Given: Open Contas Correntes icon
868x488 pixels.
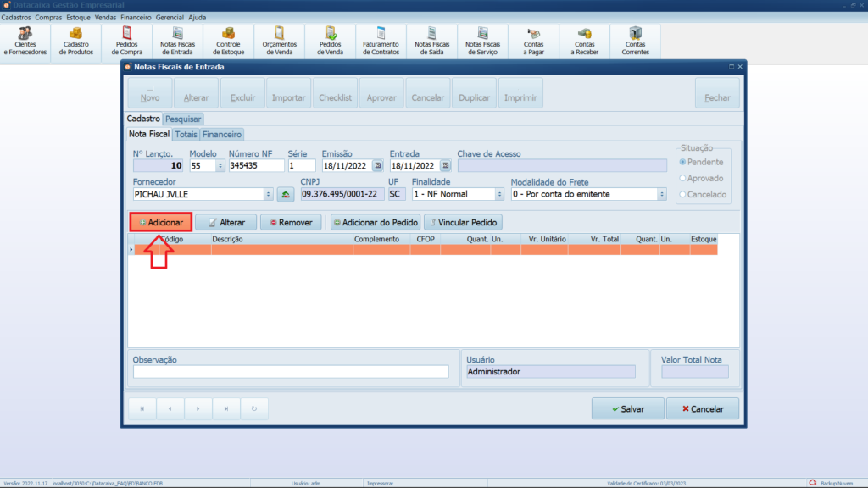Looking at the screenshot, I should 636,41.
